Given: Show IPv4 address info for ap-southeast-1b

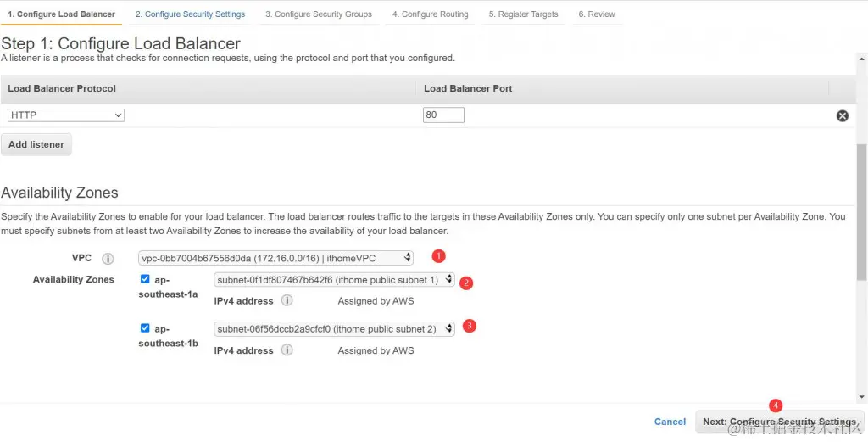Looking at the screenshot, I should (x=287, y=350).
